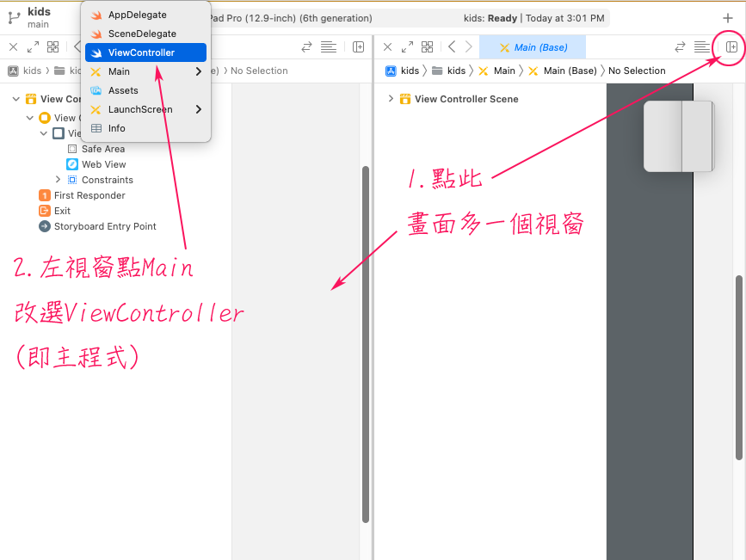Screen dimensions: 746x560
Task: Select Safe Area in document outline
Action: tap(103, 149)
